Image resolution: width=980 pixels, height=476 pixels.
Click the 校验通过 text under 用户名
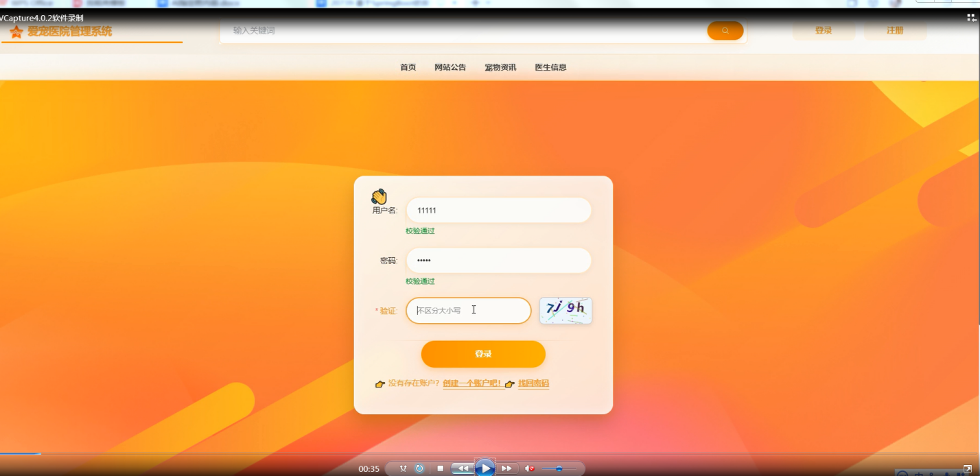[x=420, y=231]
